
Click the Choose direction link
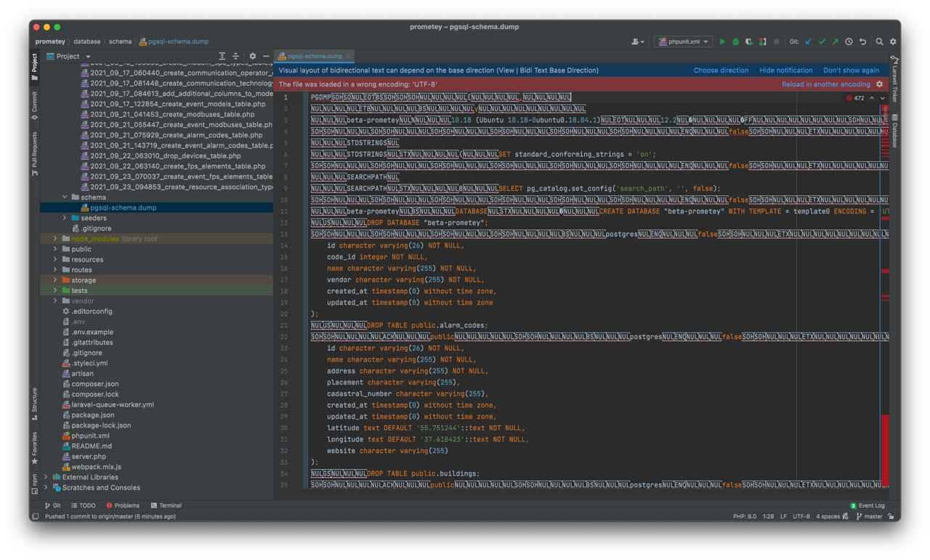(721, 70)
